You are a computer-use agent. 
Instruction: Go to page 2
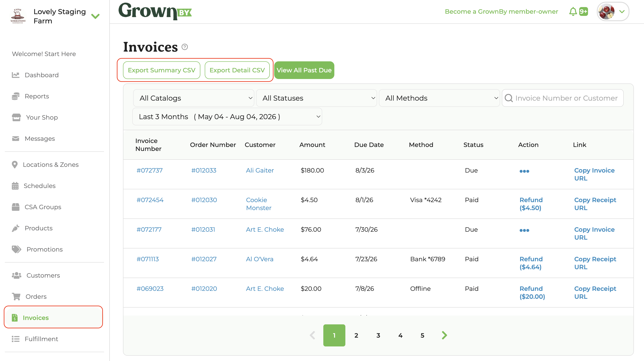click(x=356, y=335)
